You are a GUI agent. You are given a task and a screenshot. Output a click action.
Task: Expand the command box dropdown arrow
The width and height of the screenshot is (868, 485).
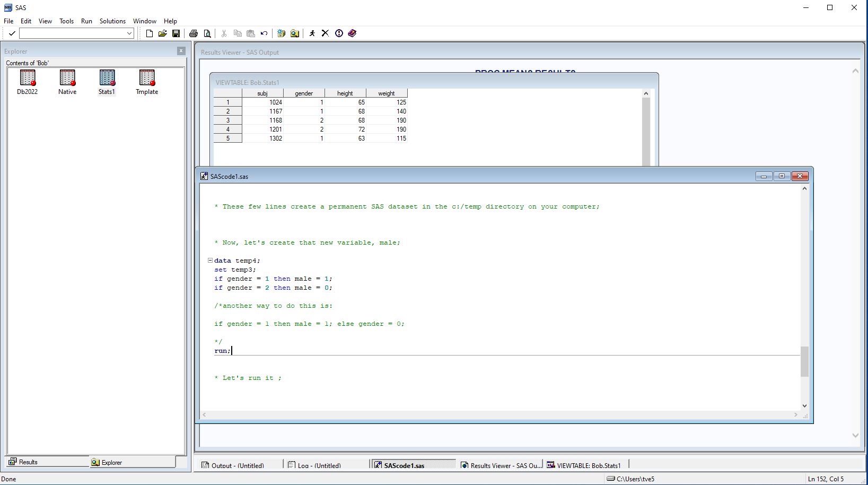[129, 33]
